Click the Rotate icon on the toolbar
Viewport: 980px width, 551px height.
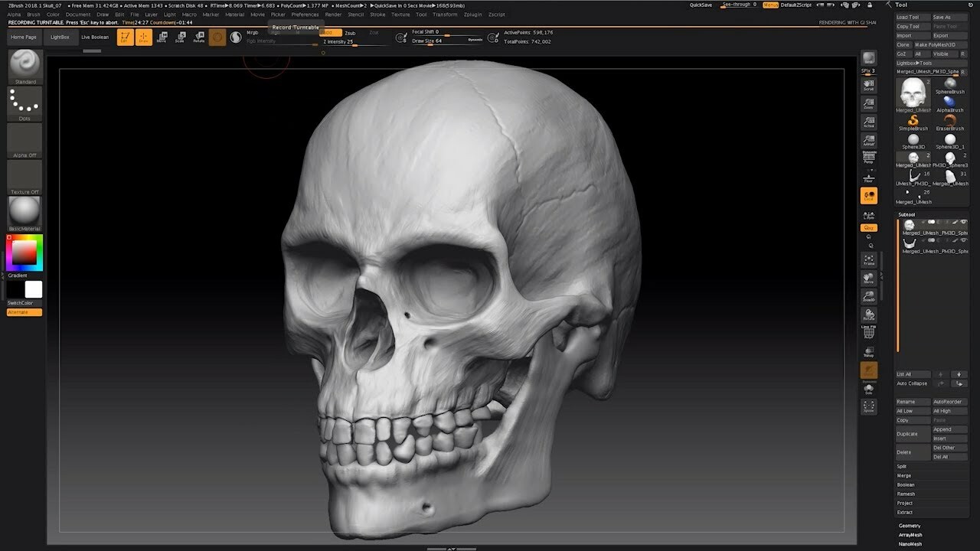(x=199, y=36)
